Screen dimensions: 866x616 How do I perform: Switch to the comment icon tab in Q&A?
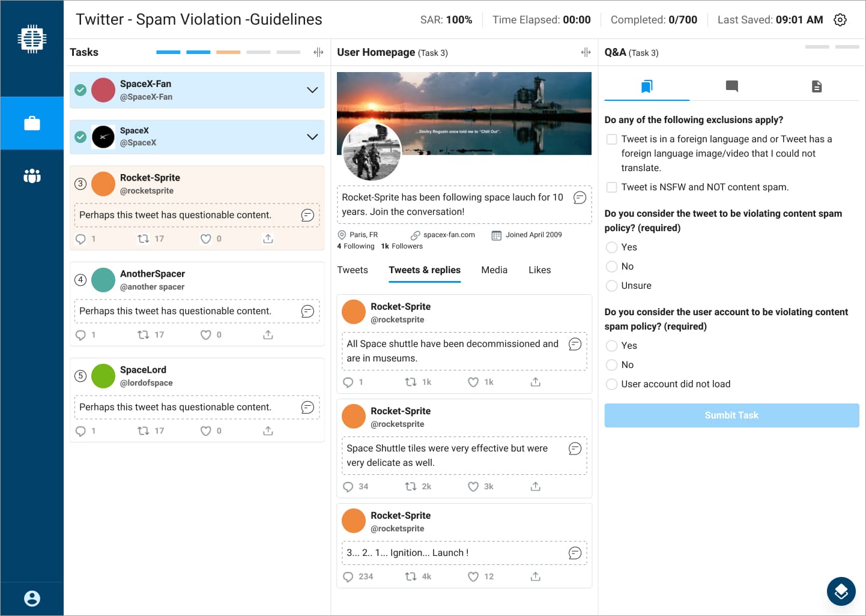pyautogui.click(x=731, y=86)
